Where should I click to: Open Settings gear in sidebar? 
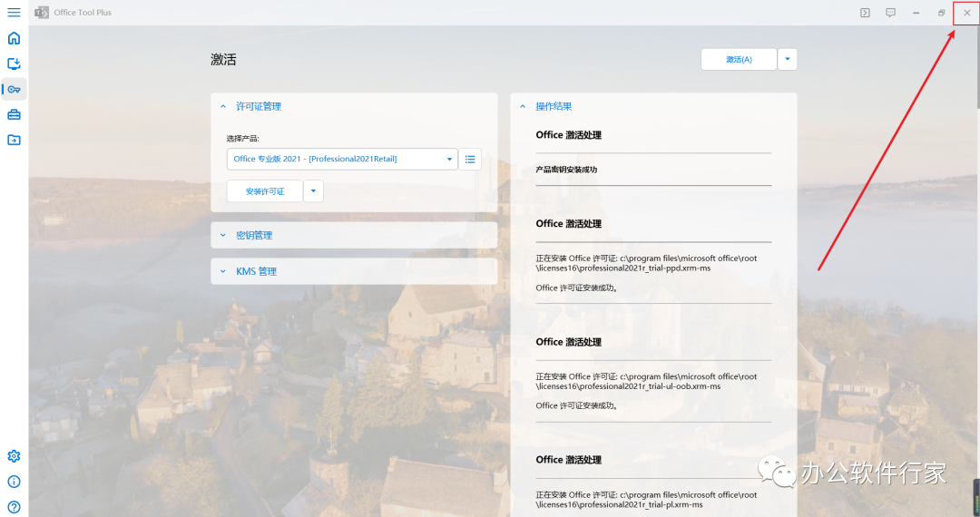(14, 456)
